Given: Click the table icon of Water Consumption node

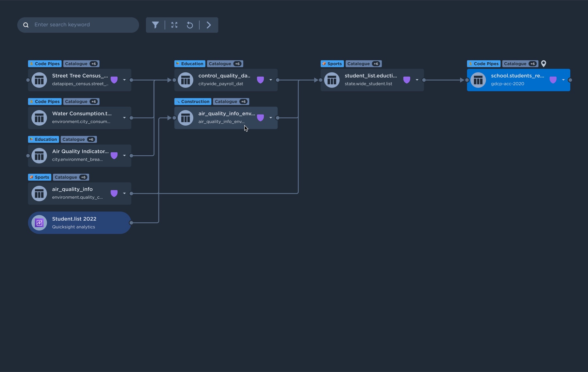Looking at the screenshot, I should pos(39,118).
